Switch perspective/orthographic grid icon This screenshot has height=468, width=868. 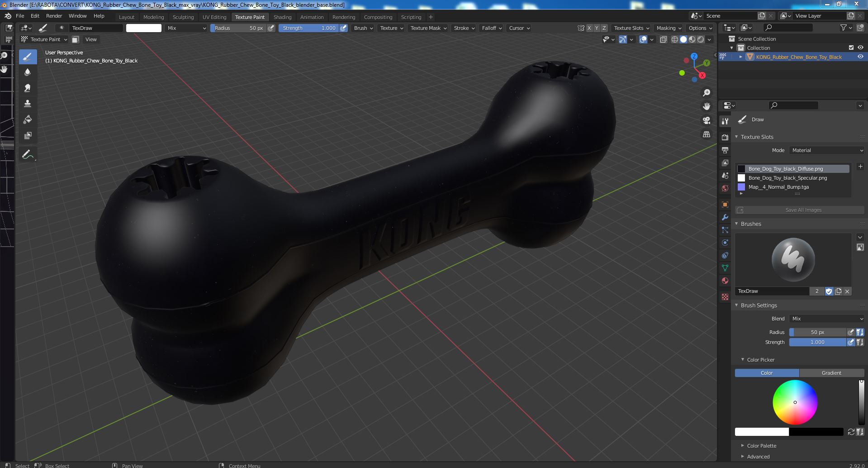[706, 134]
